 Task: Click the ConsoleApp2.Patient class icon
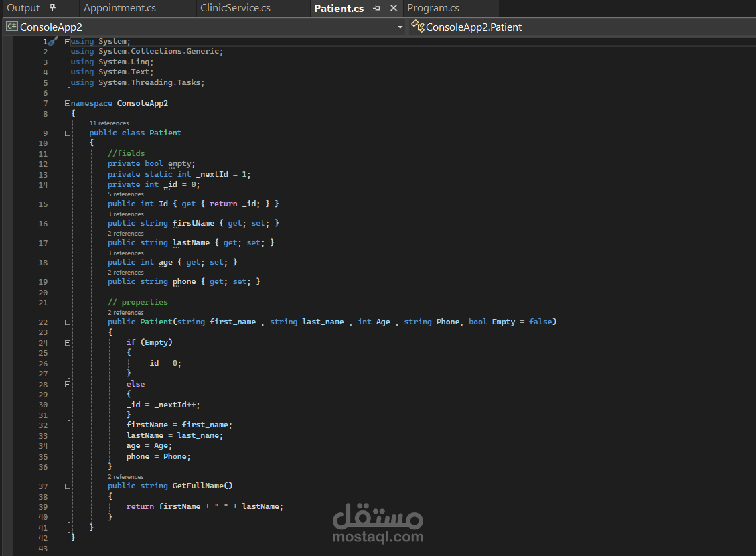(x=418, y=27)
